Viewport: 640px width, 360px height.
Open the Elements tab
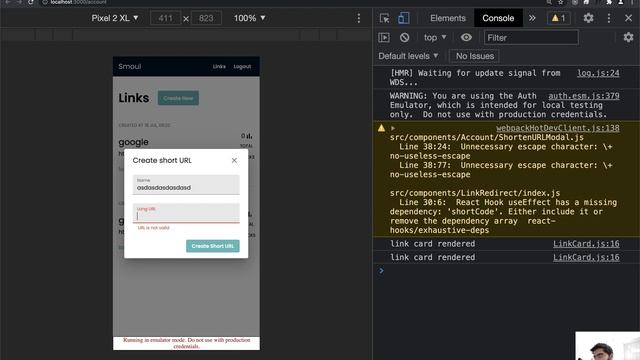[447, 18]
